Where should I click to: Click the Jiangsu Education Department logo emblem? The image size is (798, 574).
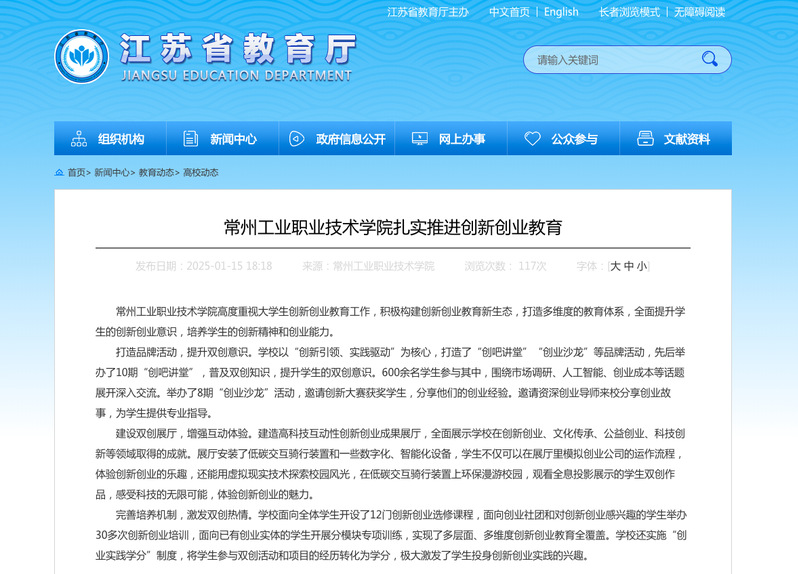pyautogui.click(x=82, y=57)
